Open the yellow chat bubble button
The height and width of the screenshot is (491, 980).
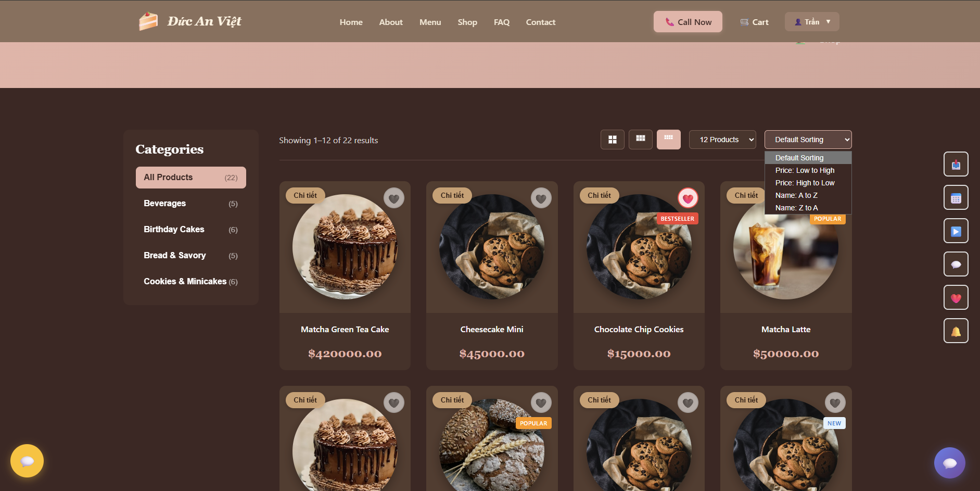[x=27, y=461]
